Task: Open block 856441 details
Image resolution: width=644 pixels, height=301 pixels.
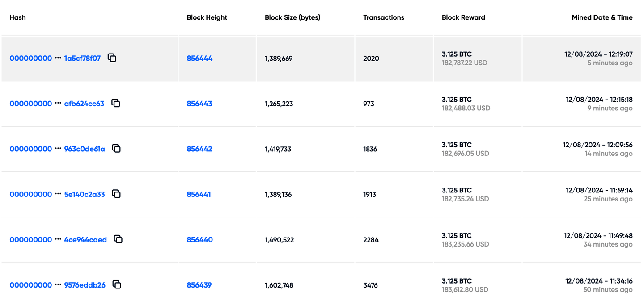Action: 199,194
